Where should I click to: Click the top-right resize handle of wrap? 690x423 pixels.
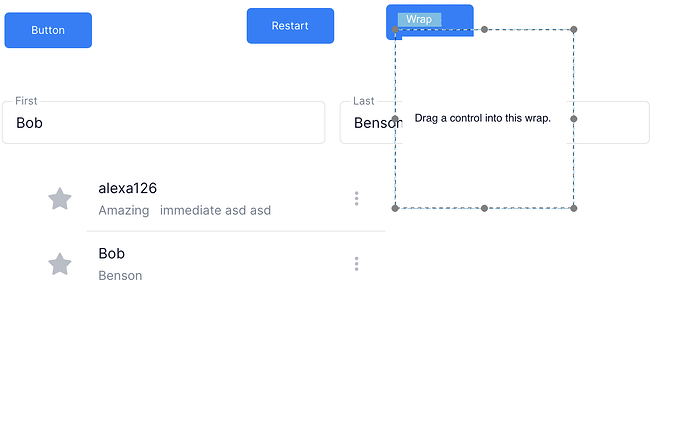tap(574, 29)
